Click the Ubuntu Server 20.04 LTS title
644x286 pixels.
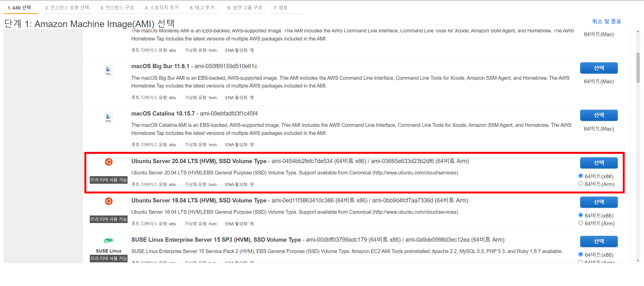pos(199,161)
